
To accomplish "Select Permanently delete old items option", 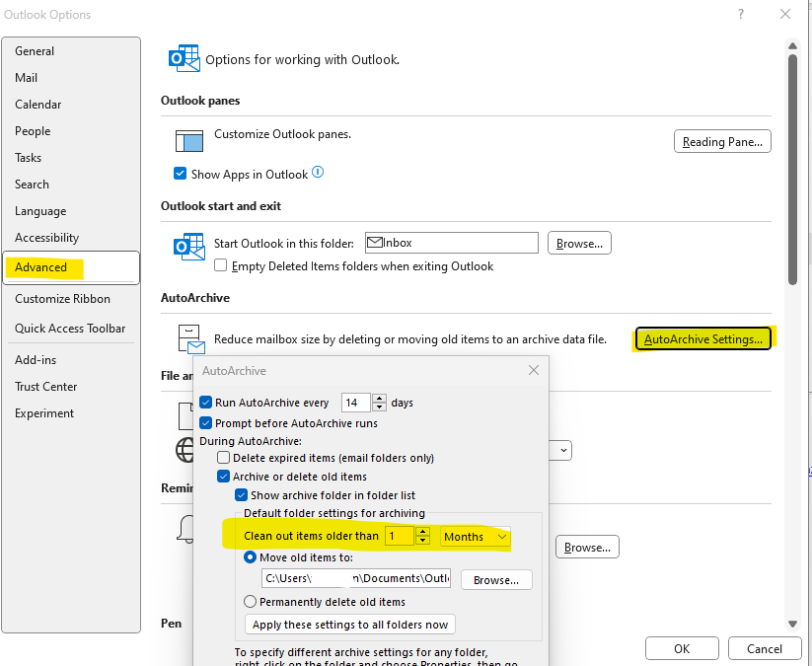I will point(251,602).
